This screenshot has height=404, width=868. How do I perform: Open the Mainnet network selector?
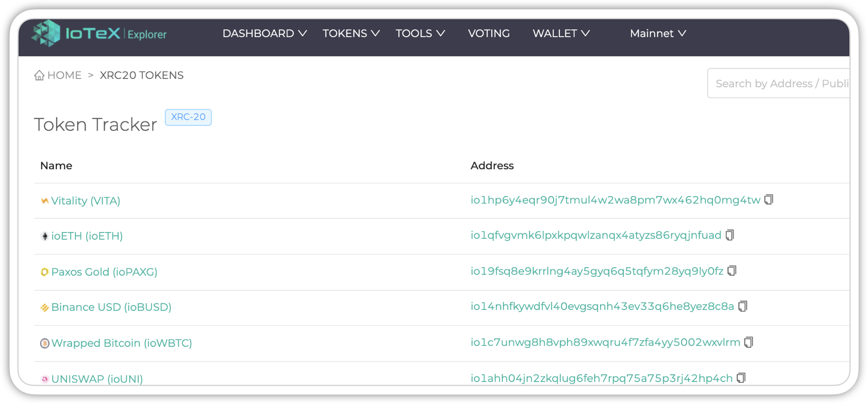click(x=658, y=33)
